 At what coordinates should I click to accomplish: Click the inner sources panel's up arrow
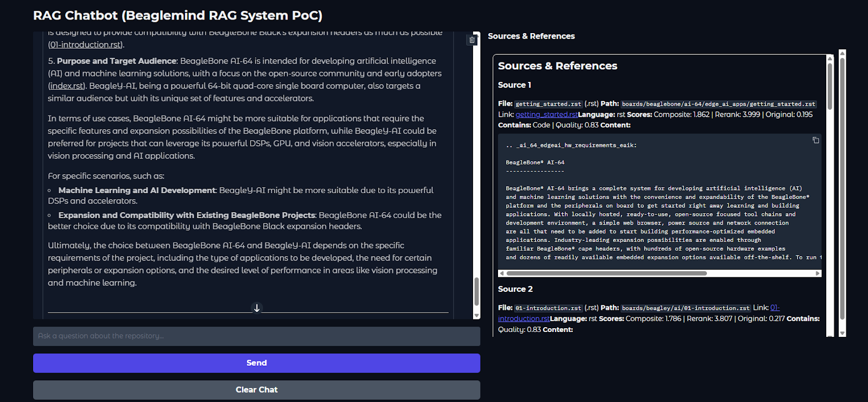[x=829, y=58]
